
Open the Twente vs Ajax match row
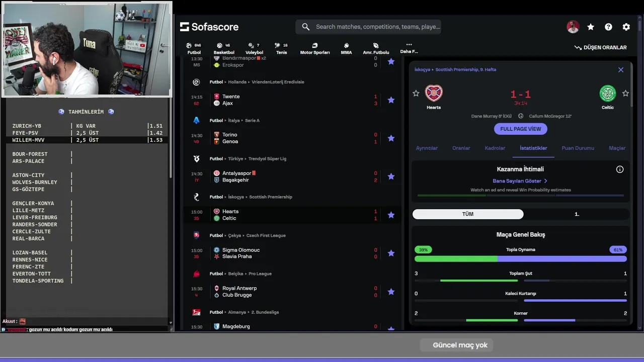click(x=292, y=100)
